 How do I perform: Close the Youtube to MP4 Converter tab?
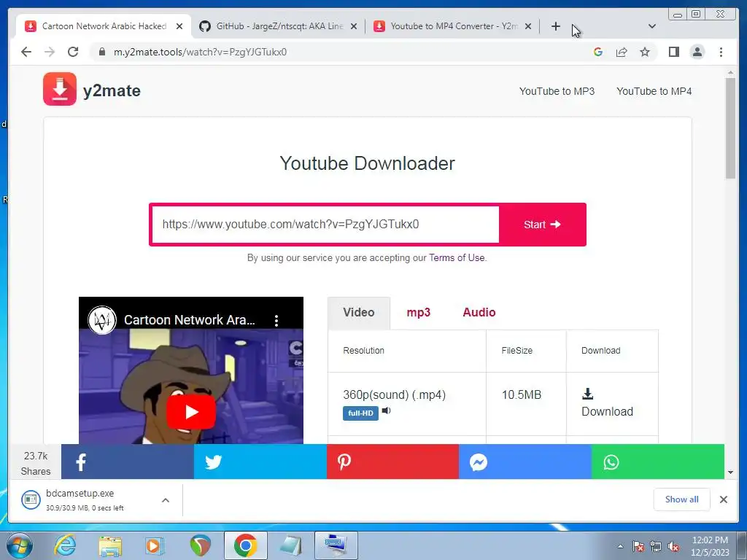(x=528, y=26)
